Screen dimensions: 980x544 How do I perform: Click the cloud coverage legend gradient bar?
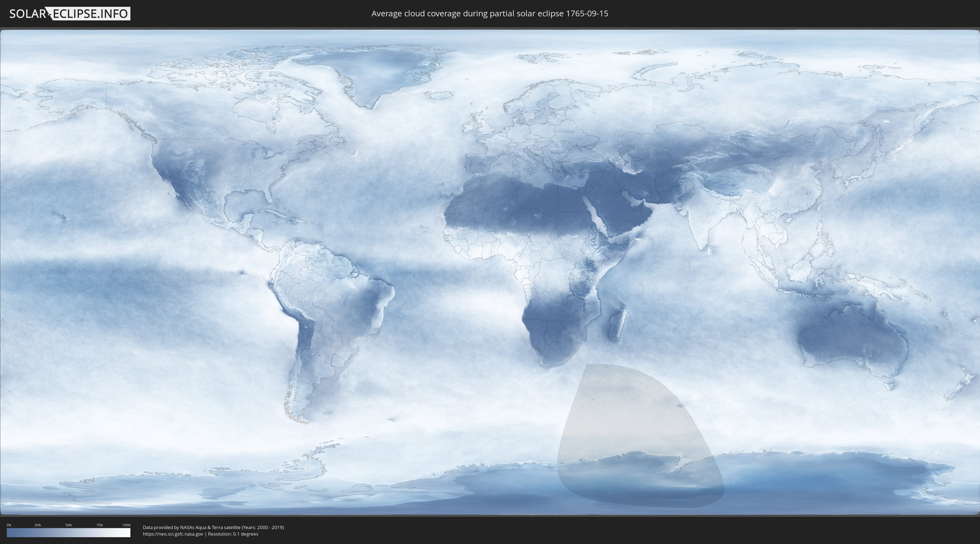(69, 533)
